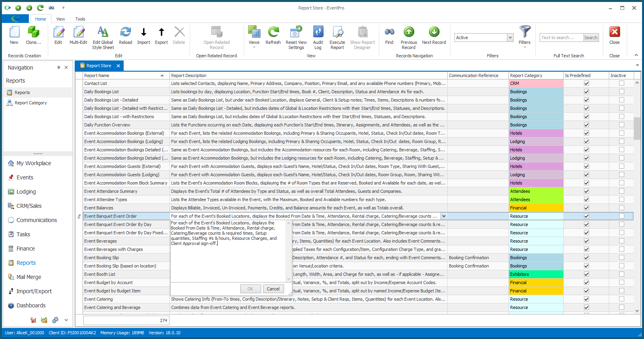Expand the Filters dropdown
The width and height of the screenshot is (644, 339).
pyautogui.click(x=525, y=47)
